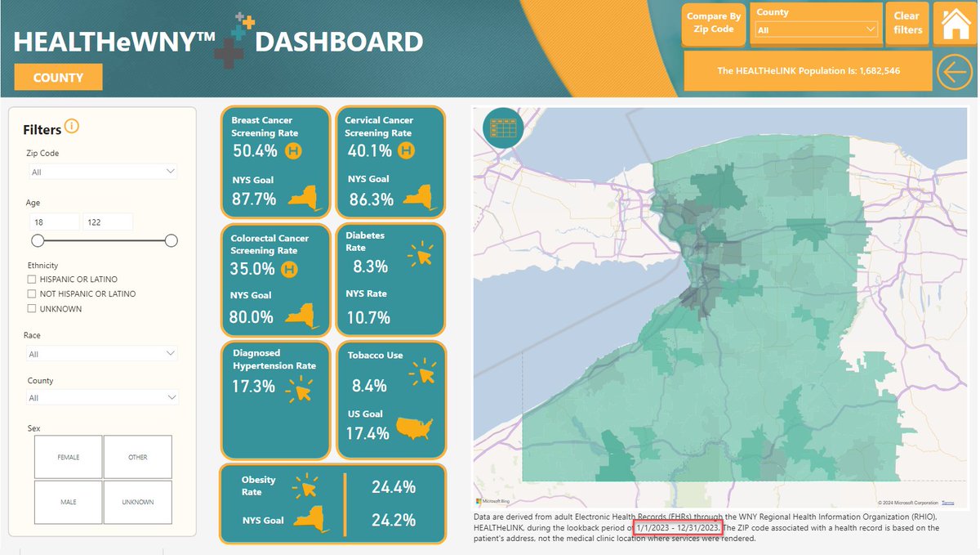Click the age range slider track
The height and width of the screenshot is (555, 980).
coord(104,240)
